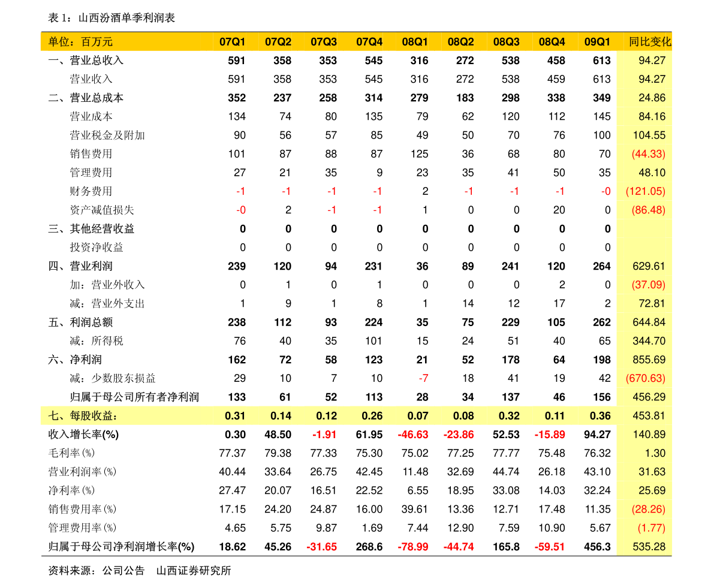The height and width of the screenshot is (588, 714).
Task: Select the 营业利润率(%) row label
Action: [x=82, y=472]
